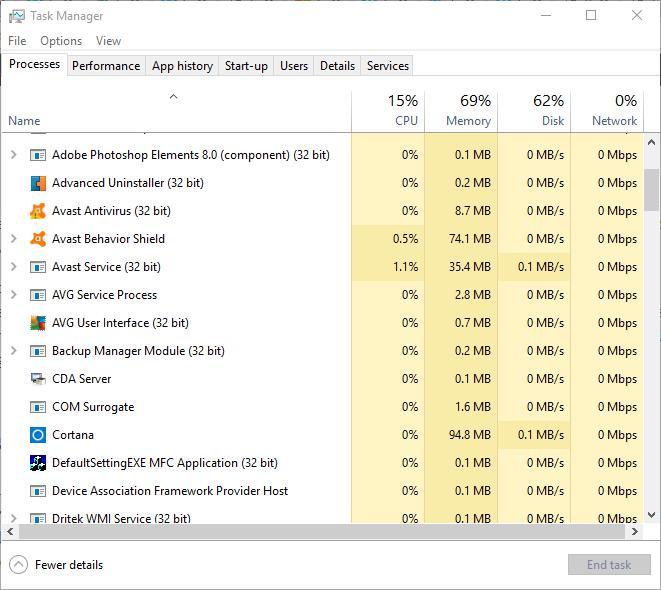Click the Avast Service process icon
The height and width of the screenshot is (590, 661).
click(x=38, y=267)
